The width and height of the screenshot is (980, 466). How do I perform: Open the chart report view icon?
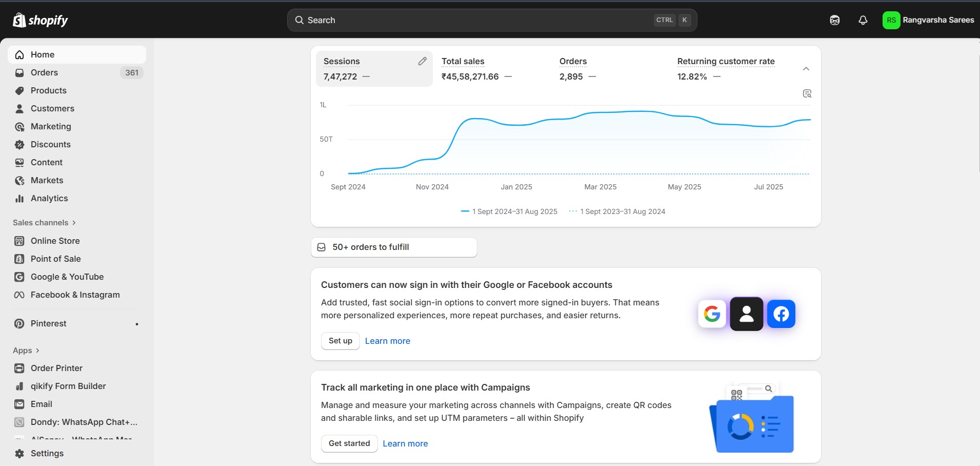click(807, 93)
